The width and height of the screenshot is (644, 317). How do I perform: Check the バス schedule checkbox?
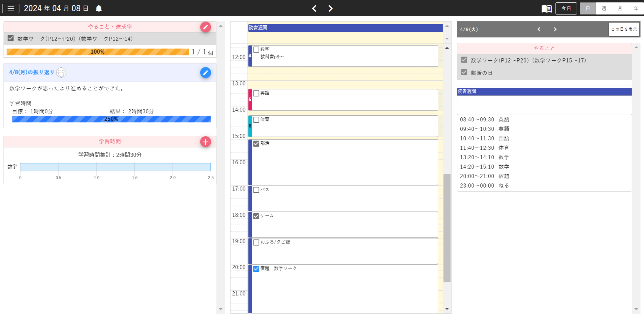point(256,190)
